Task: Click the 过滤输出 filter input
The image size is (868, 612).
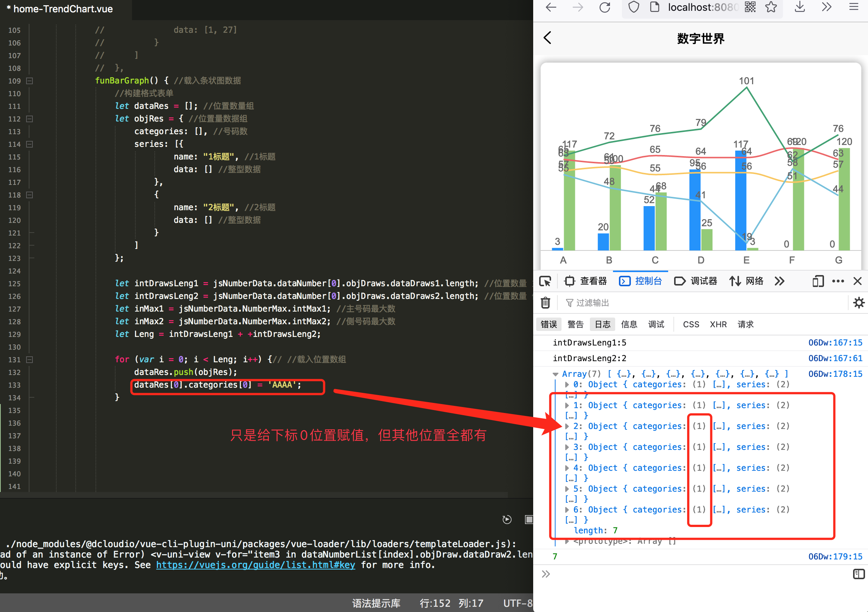Action: pyautogui.click(x=703, y=303)
